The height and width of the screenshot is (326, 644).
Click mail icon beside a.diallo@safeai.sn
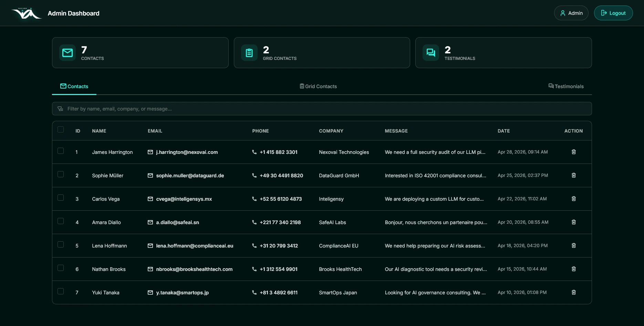[150, 222]
